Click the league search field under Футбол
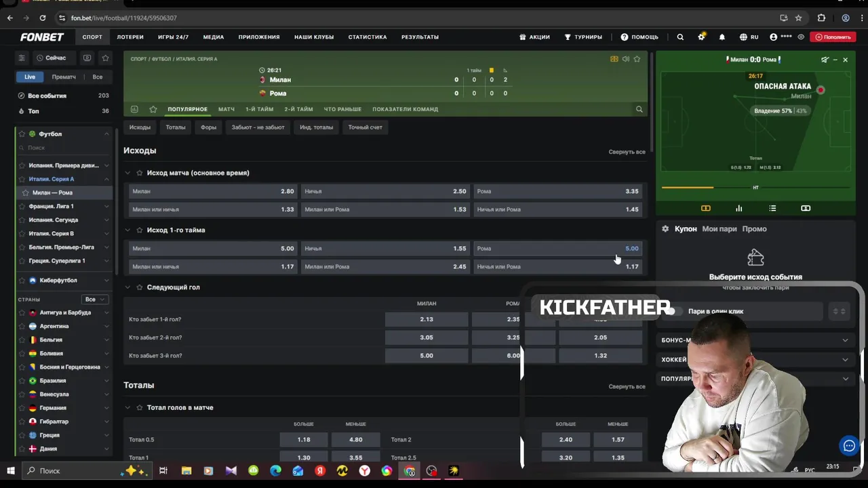The image size is (868, 488). click(x=64, y=148)
